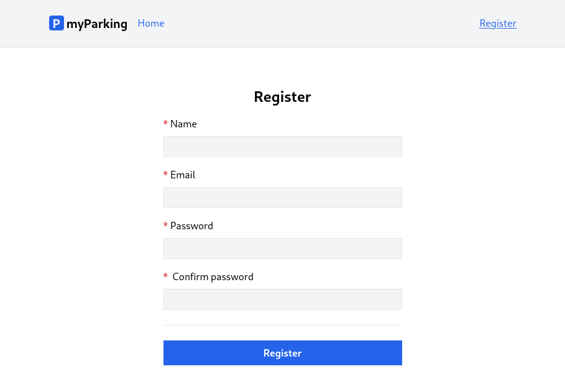Focus the Confirm password input field

[x=282, y=299]
